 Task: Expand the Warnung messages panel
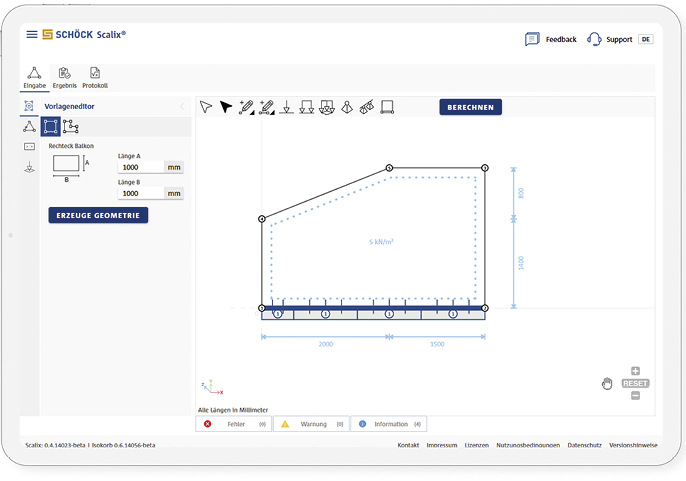311,424
